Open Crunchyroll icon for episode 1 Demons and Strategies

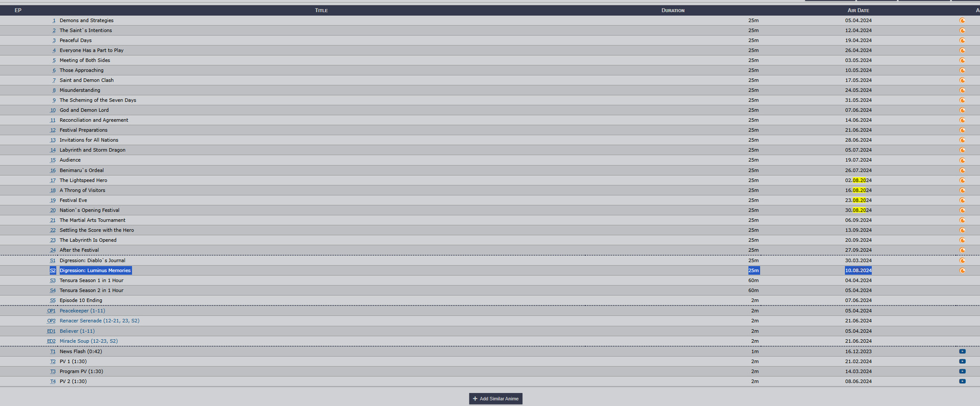[x=962, y=20]
